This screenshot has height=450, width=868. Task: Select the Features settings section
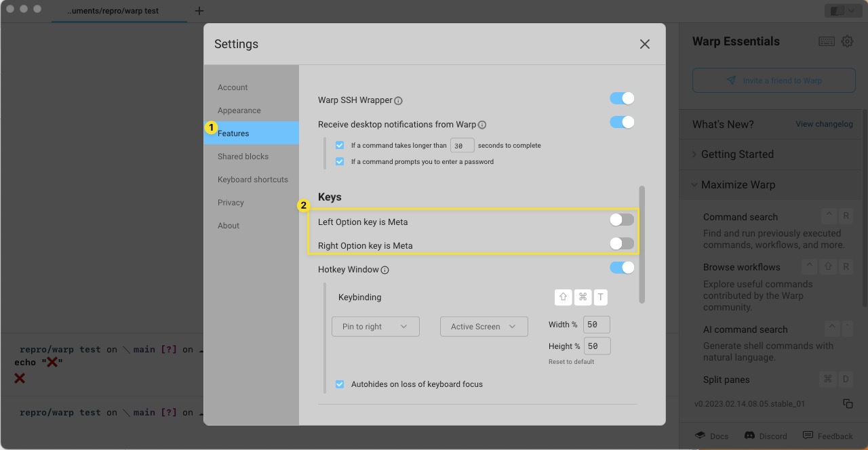tap(251, 134)
